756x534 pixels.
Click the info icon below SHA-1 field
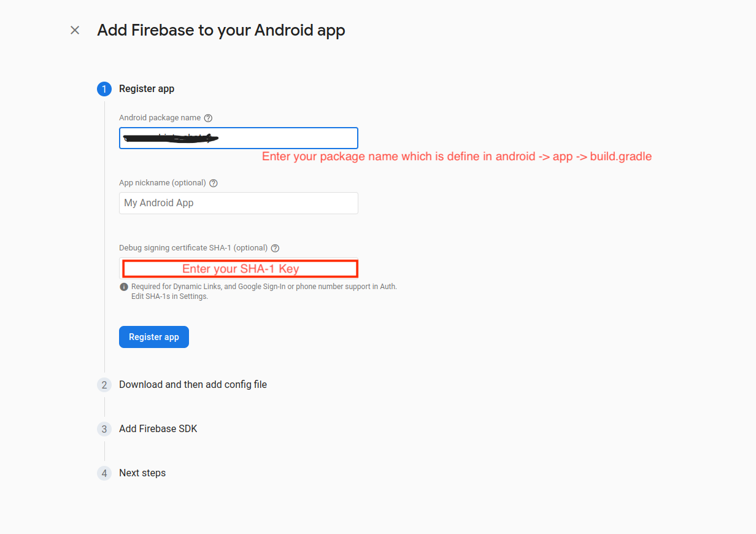[124, 287]
